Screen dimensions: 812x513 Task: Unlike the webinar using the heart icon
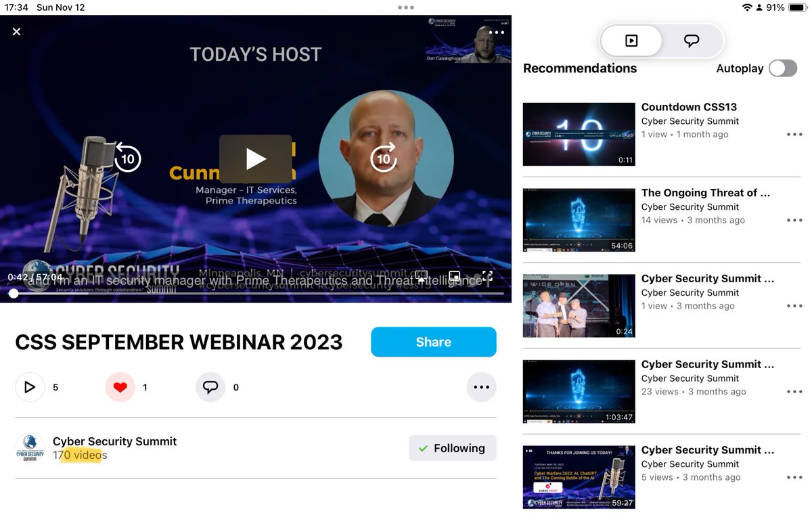(120, 387)
